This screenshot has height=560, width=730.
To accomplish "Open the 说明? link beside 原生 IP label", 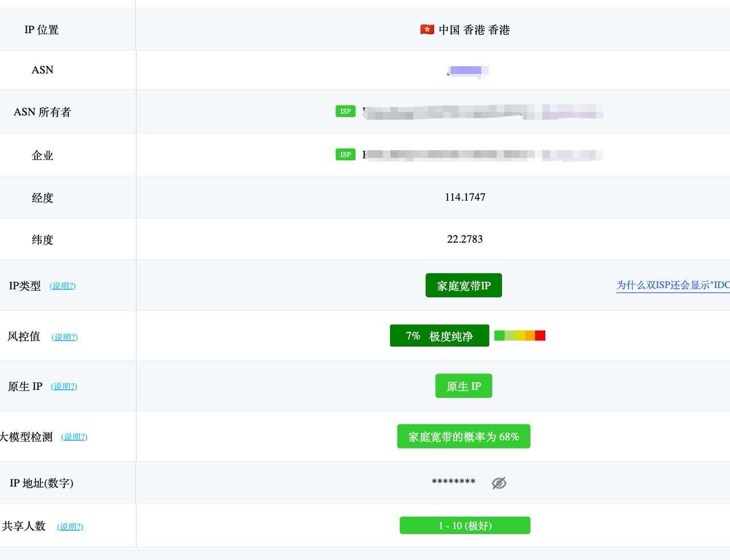I will [64, 386].
